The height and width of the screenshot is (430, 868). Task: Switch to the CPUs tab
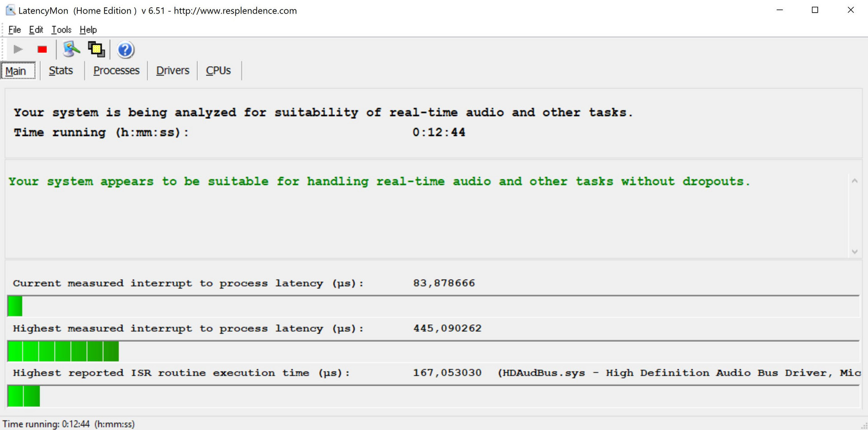click(218, 70)
